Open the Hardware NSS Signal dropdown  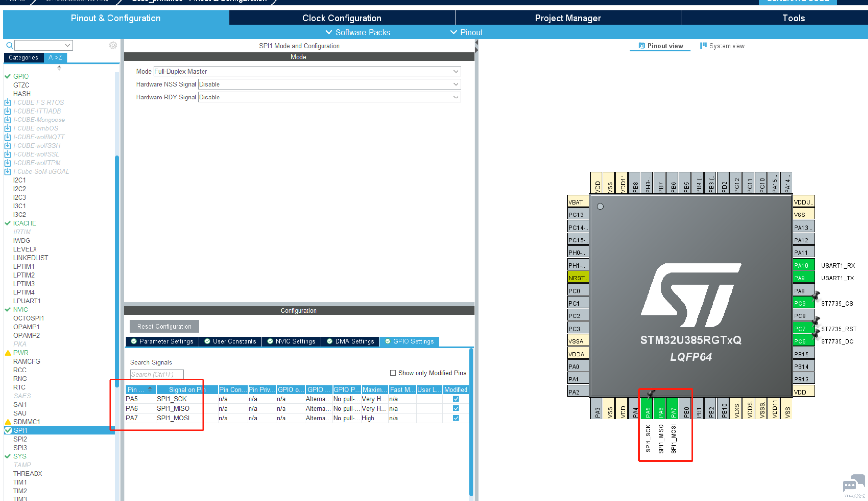click(329, 84)
